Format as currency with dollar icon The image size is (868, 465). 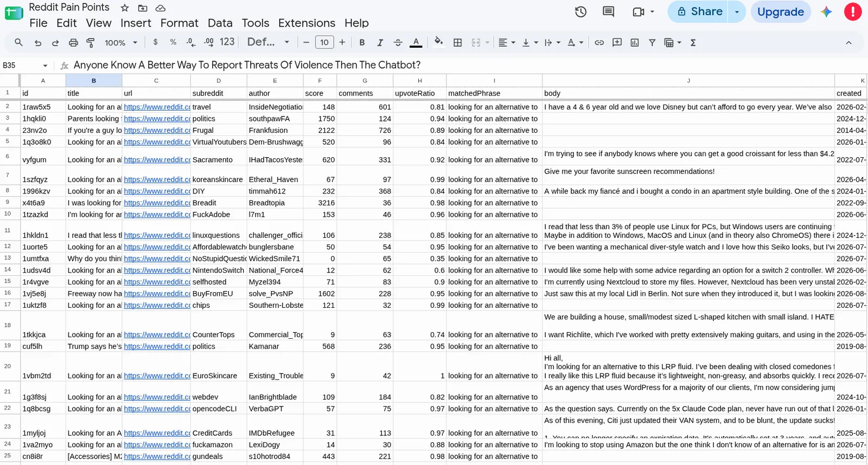[x=156, y=42]
